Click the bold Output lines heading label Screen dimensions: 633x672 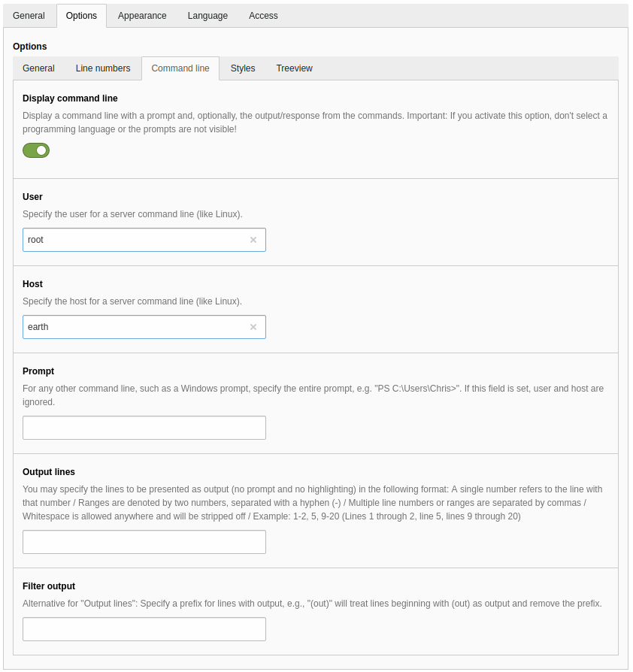click(49, 472)
